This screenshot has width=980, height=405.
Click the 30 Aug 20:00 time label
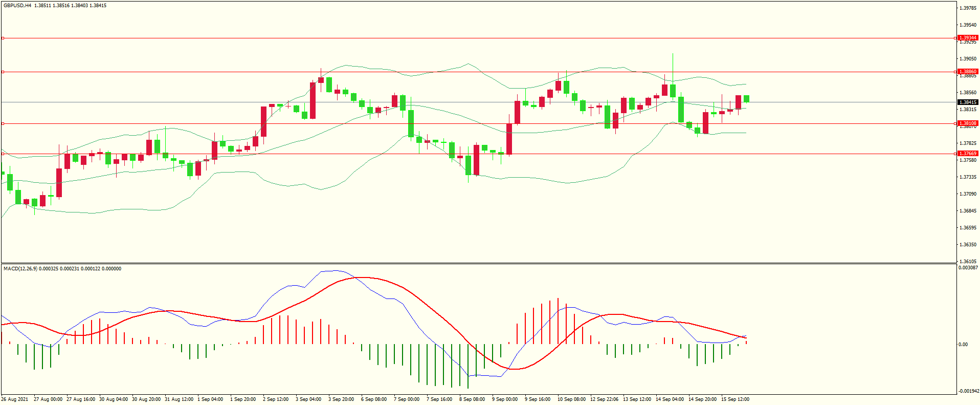pos(146,399)
